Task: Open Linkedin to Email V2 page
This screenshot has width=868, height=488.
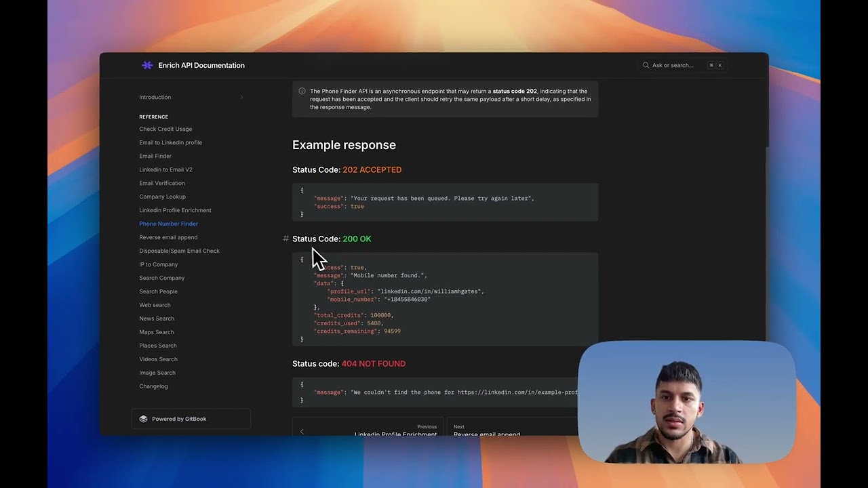Action: pos(166,169)
